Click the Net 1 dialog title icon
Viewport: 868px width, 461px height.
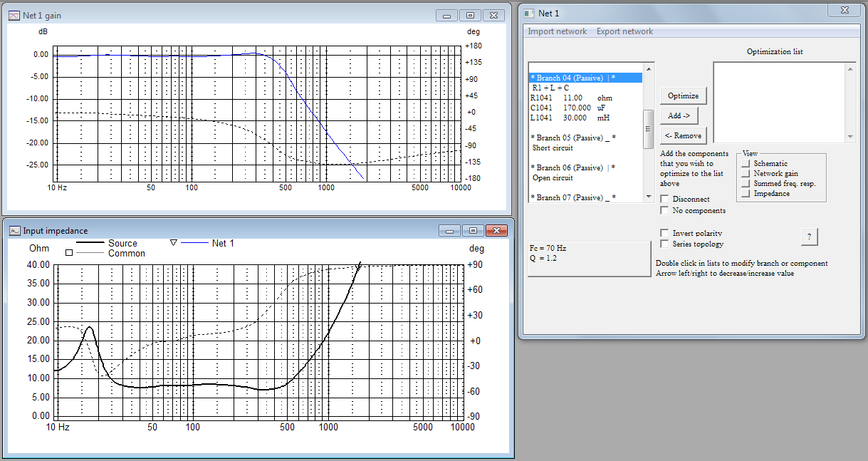pyautogui.click(x=529, y=13)
